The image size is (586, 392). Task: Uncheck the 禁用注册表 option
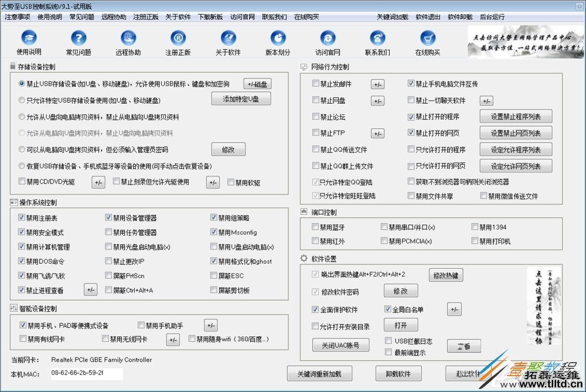coord(22,217)
